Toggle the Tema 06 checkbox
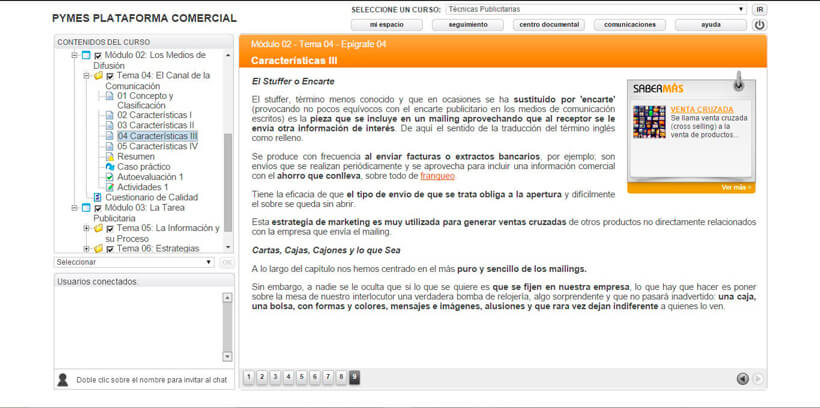Image resolution: width=820 pixels, height=408 pixels. (110, 249)
